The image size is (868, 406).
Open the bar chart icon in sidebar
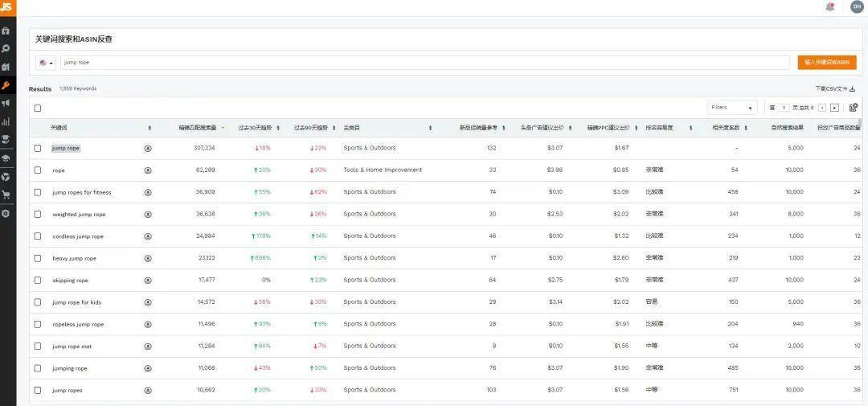pos(6,121)
